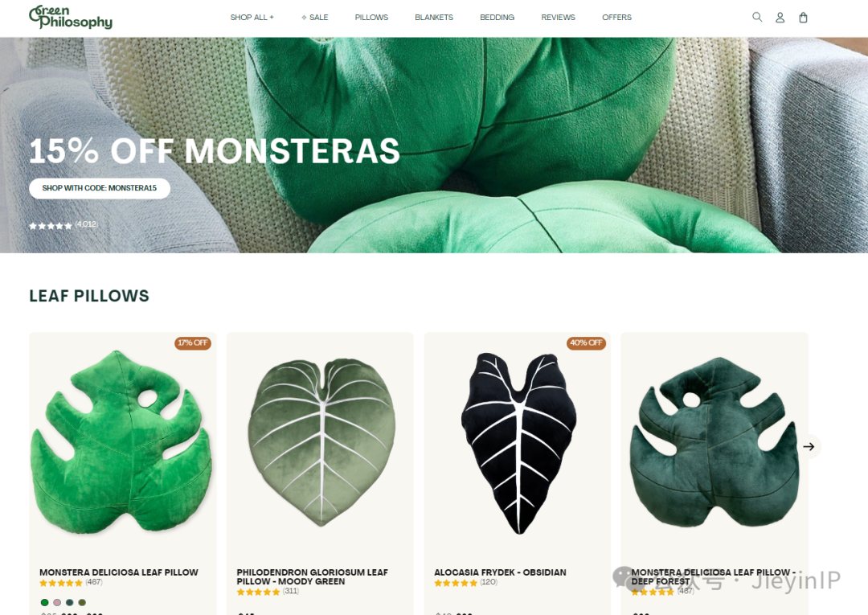Open the REVIEWS page link
Viewport: 868px width, 615px height.
point(558,18)
